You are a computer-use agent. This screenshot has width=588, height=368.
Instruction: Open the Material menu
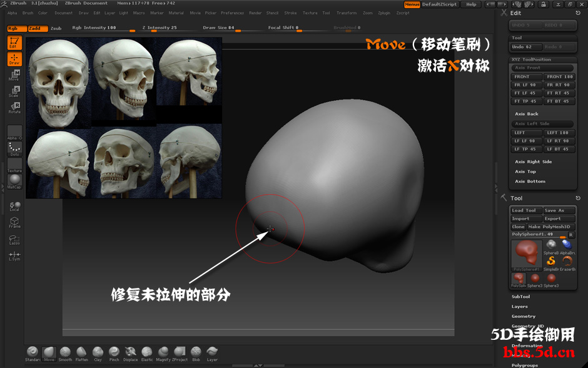[x=176, y=13]
